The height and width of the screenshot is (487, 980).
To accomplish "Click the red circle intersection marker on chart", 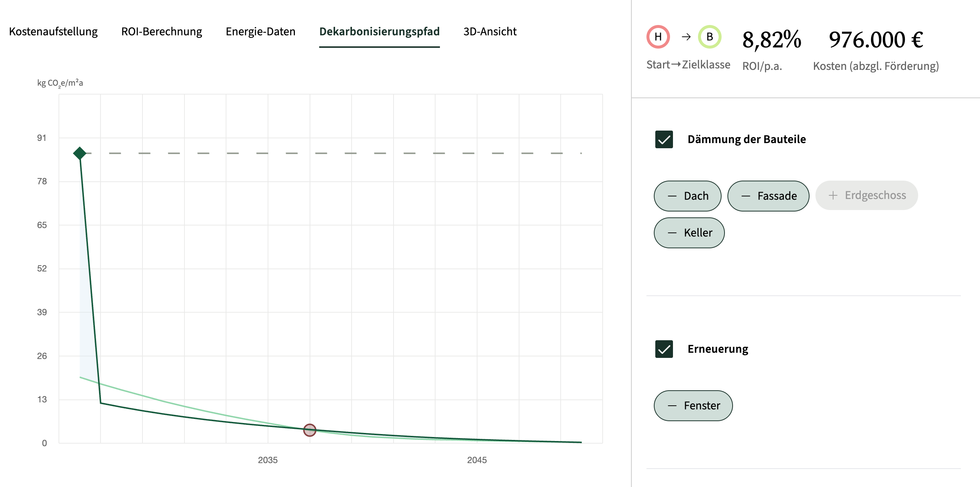I will tap(310, 430).
